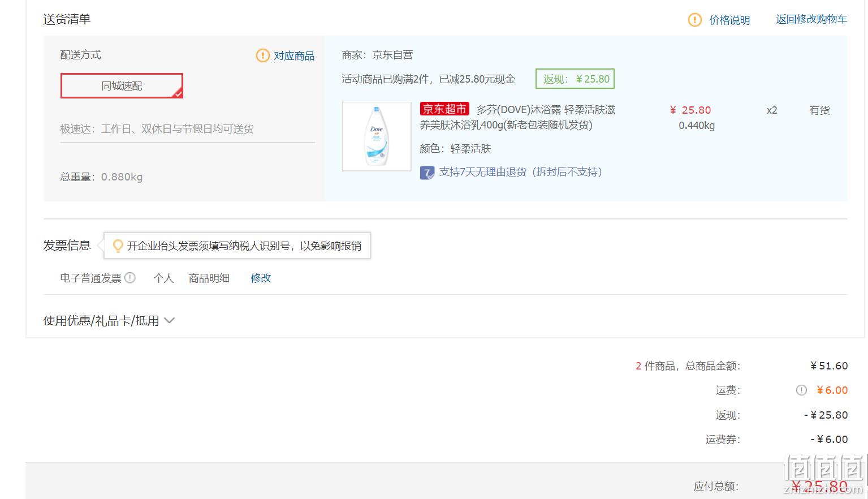Screen dimensions: 868x499
Task: Click the 活动商品已购满2件 promotion text
Action: 428,79
